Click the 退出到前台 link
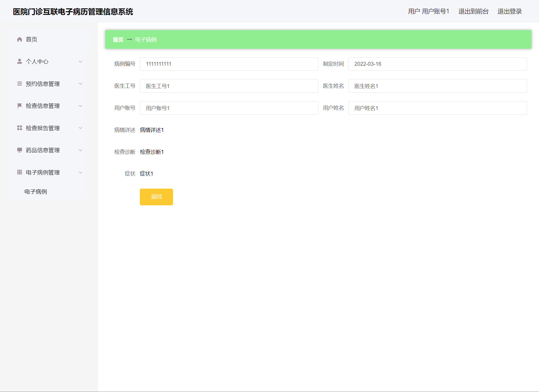Screen dimensions: 539x392 point(473,11)
